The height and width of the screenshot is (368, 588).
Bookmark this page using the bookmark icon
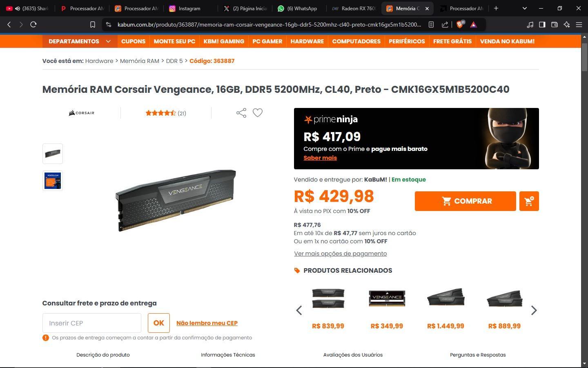pos(93,25)
